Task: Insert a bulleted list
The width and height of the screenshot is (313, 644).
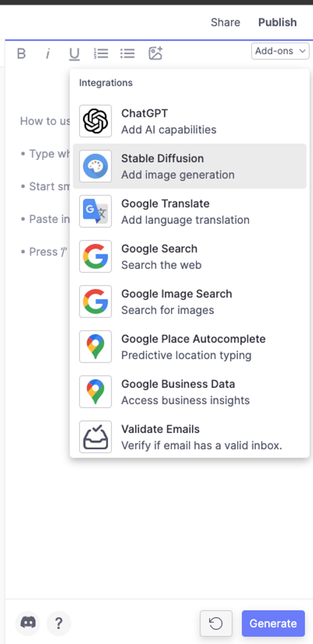Action: (127, 53)
